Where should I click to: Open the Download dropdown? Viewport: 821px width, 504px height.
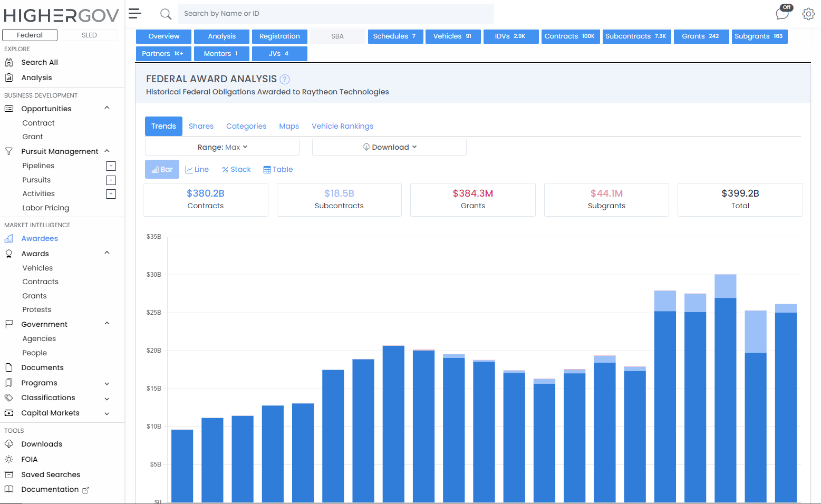pos(389,147)
